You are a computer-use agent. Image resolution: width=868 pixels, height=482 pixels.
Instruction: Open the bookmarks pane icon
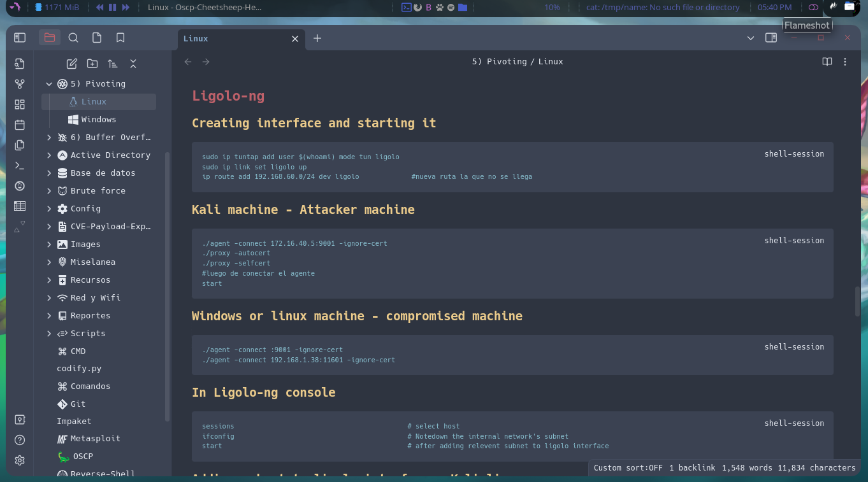[x=120, y=38]
